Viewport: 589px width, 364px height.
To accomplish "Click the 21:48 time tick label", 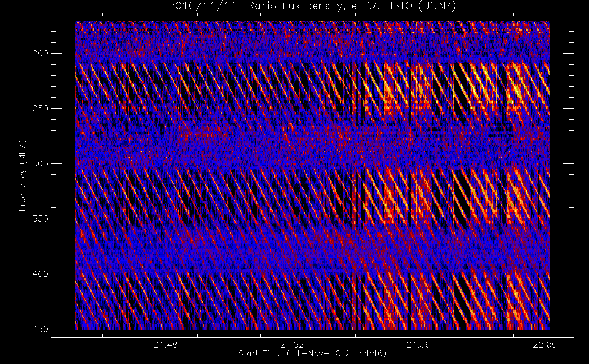I will pyautogui.click(x=166, y=345).
